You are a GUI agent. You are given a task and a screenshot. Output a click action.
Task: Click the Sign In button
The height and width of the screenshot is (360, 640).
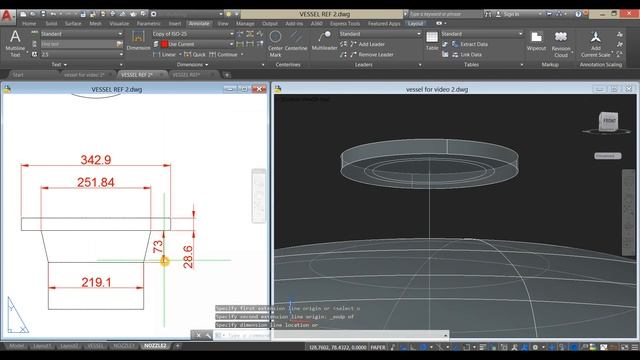coord(507,14)
